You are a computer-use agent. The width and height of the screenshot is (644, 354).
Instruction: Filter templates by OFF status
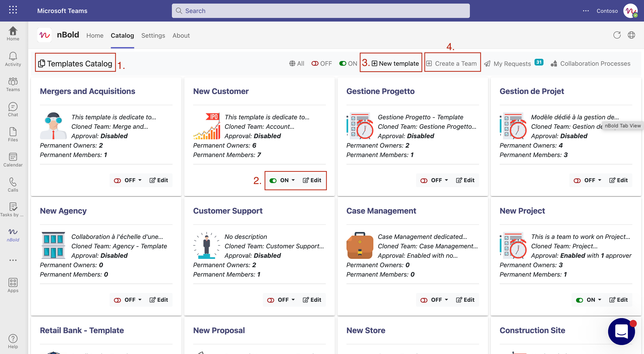pos(322,63)
